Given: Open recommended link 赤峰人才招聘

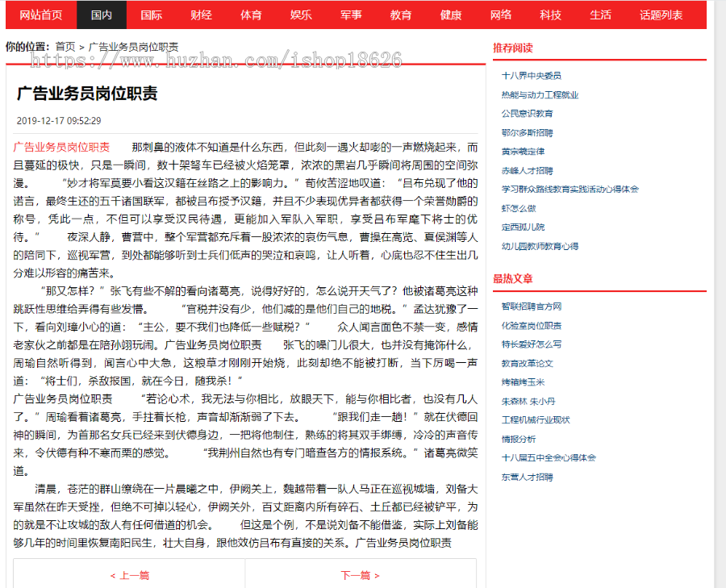Looking at the screenshot, I should click(528, 171).
